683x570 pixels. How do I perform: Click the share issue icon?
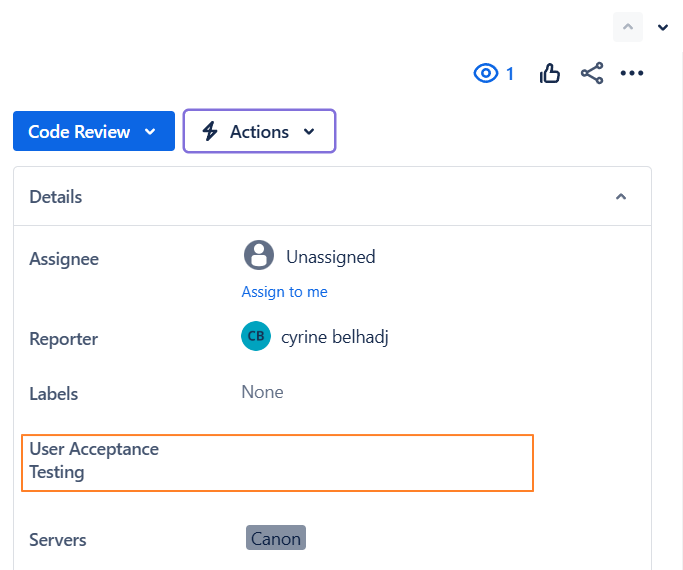click(x=592, y=73)
